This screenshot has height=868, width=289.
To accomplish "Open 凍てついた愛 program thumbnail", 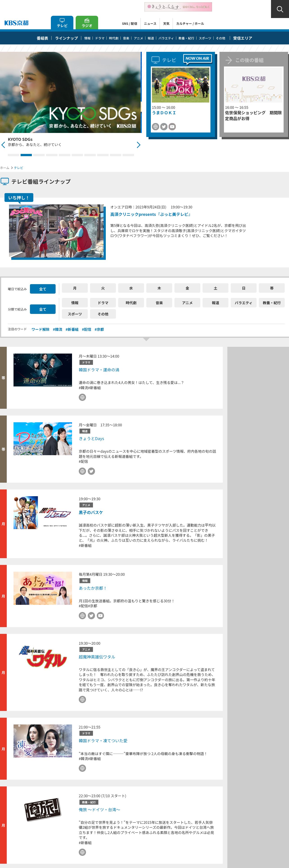I will [43, 741].
